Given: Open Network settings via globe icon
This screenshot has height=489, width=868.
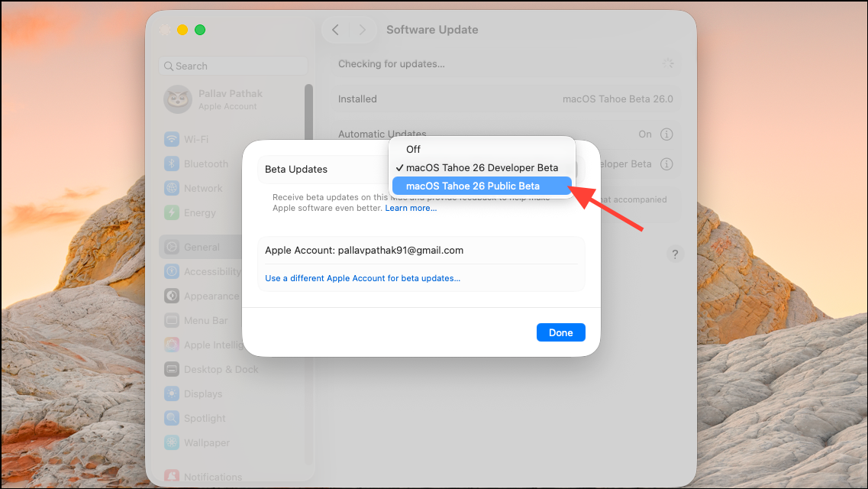Looking at the screenshot, I should pyautogui.click(x=172, y=188).
